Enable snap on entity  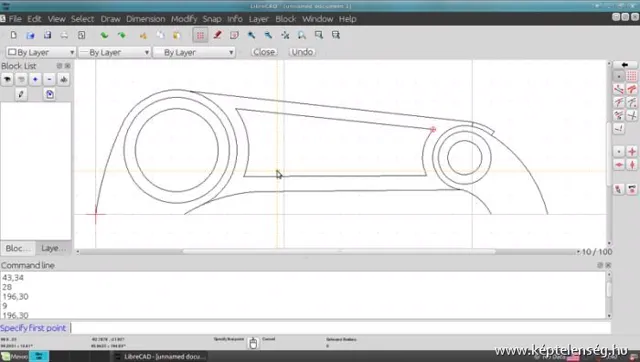pos(632,89)
